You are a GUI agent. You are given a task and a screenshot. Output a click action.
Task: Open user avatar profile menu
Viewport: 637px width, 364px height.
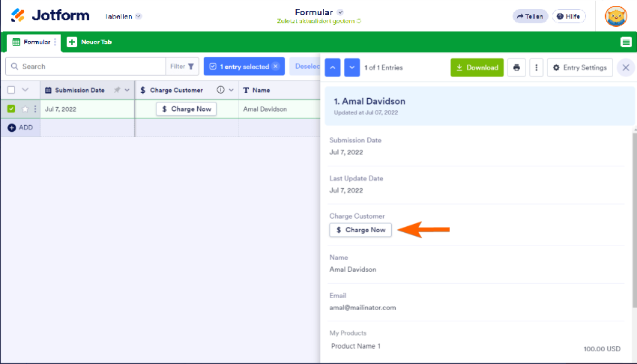pos(615,16)
